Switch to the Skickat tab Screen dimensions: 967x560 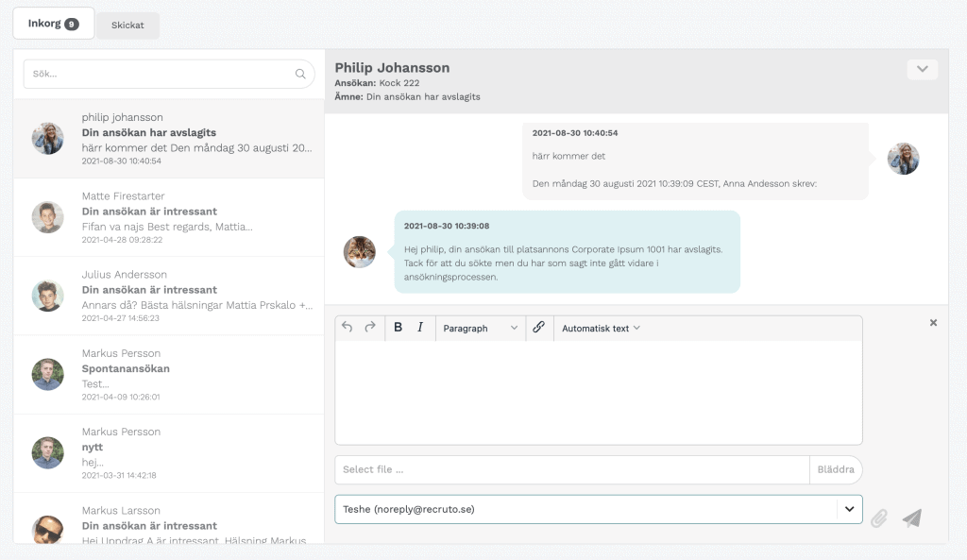[127, 25]
